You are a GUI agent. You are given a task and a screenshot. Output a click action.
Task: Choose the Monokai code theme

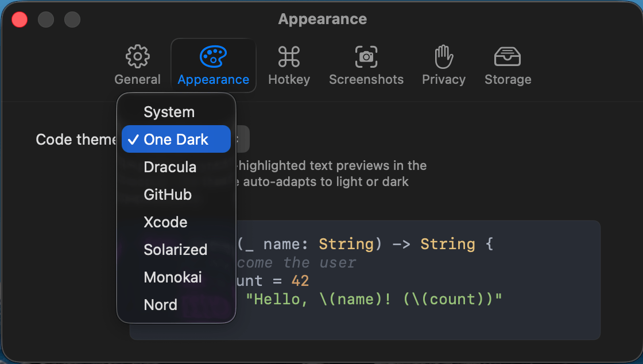tap(176, 277)
